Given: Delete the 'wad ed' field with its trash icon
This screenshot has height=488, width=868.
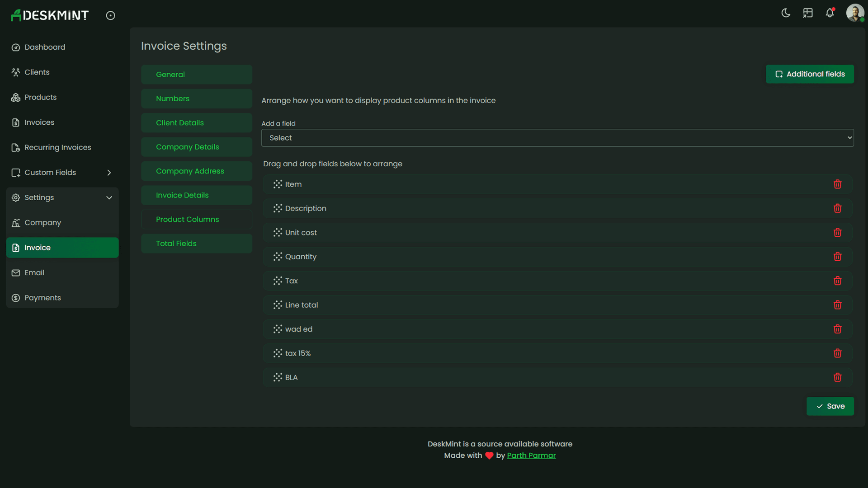Looking at the screenshot, I should [x=838, y=329].
